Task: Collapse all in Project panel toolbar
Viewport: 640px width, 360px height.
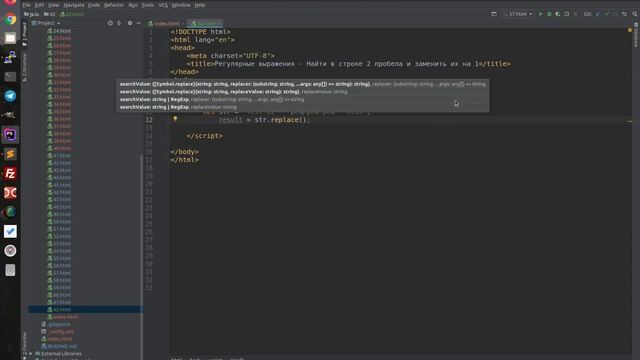Action: 119,23
